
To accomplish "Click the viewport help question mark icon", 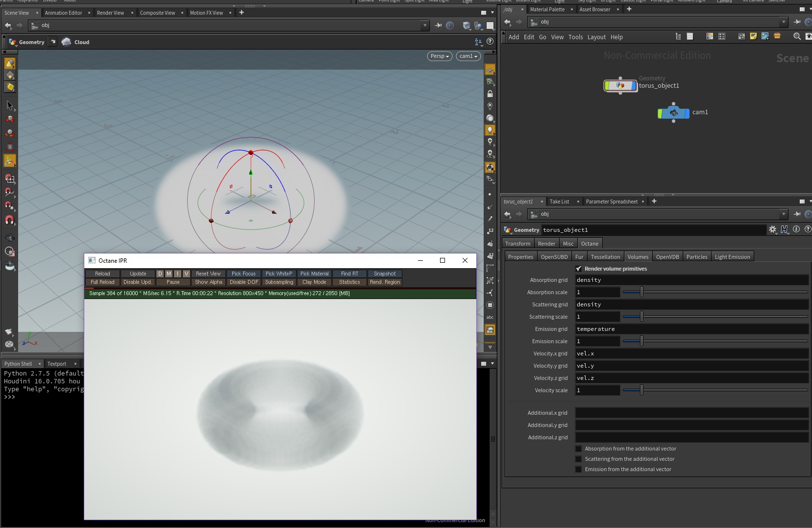I will tap(490, 42).
